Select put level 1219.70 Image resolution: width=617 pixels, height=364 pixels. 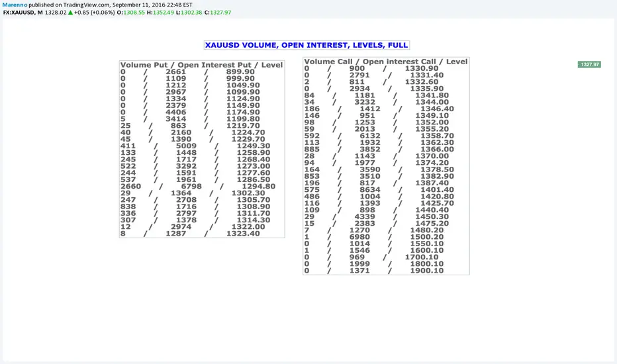243,126
